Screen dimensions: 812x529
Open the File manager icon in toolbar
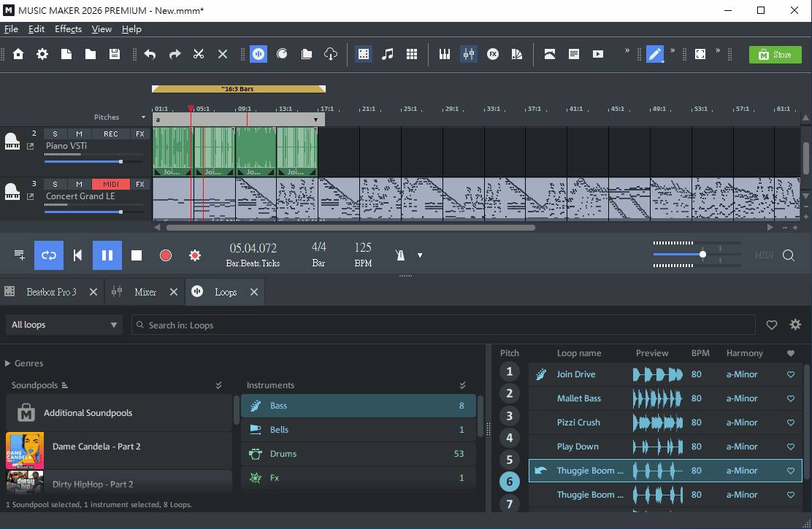tap(307, 54)
